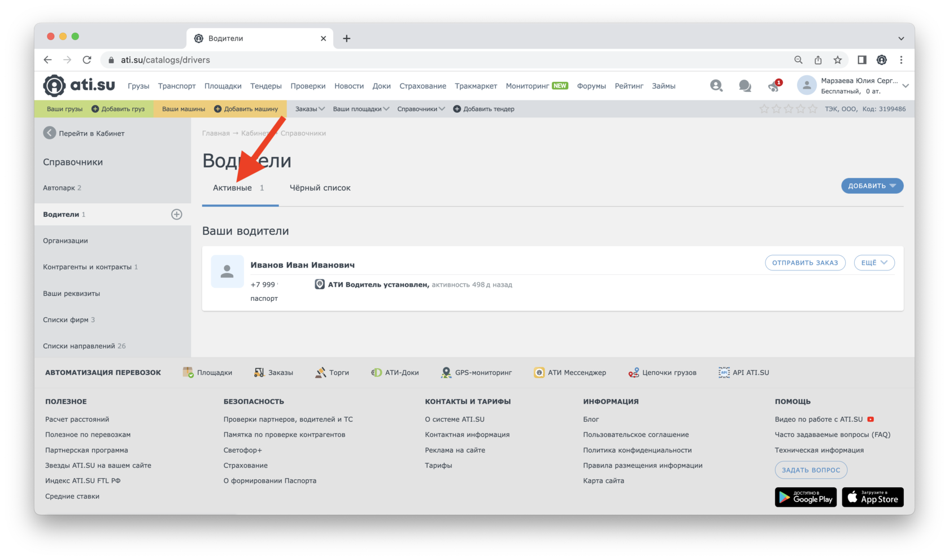This screenshot has height=560, width=949.
Task: Expand the user account menu chevron
Action: pos(906,86)
